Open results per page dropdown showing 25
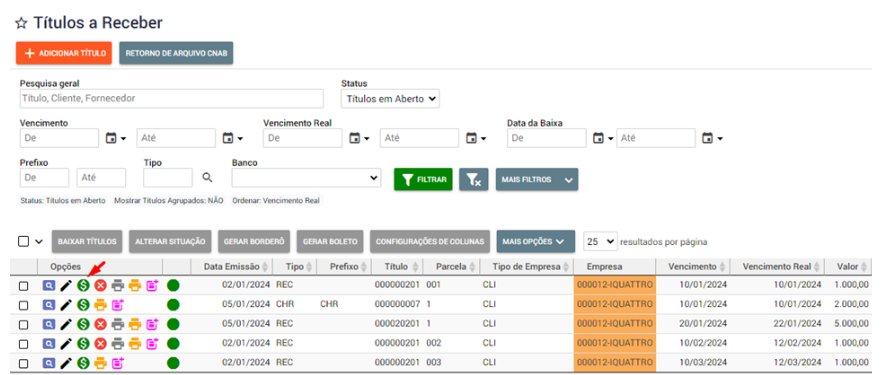The image size is (884, 375). click(600, 241)
